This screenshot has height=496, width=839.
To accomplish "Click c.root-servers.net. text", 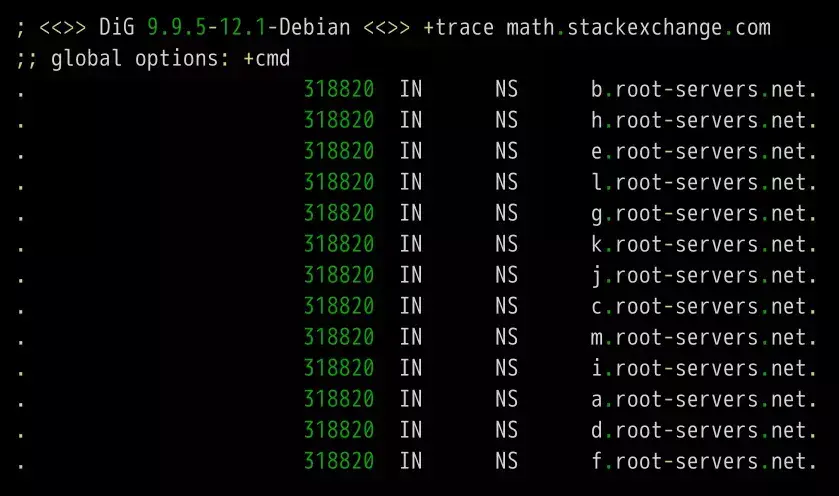I will click(x=704, y=307).
